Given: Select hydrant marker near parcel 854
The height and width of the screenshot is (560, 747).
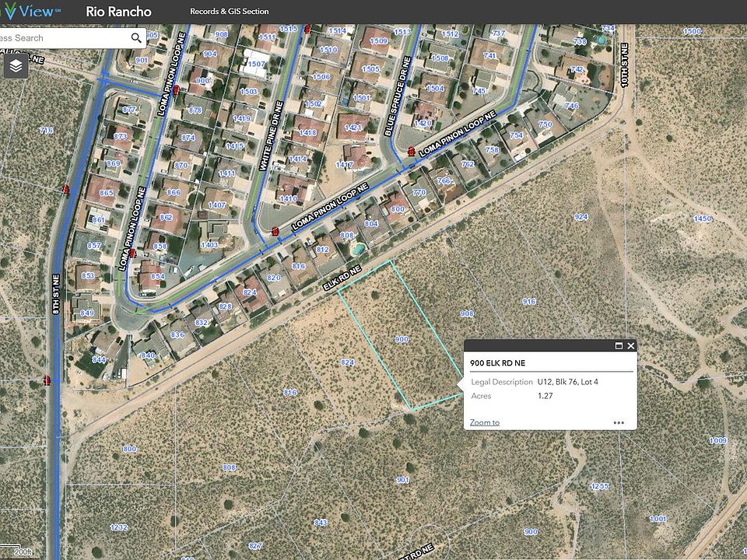Looking at the screenshot, I should [133, 253].
